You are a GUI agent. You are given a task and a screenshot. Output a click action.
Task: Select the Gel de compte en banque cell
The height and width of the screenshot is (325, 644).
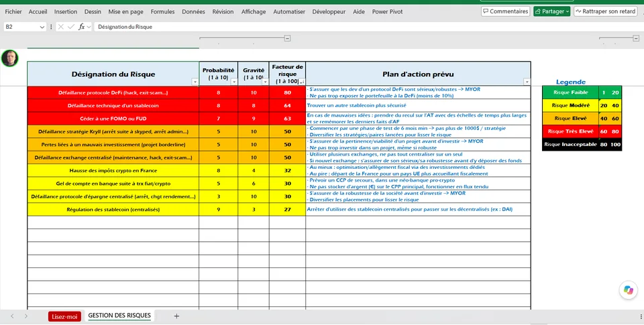coord(113,184)
